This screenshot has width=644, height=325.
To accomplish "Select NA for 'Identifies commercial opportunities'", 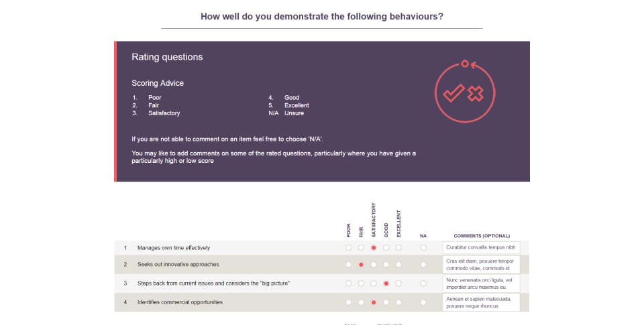I will tap(423, 302).
